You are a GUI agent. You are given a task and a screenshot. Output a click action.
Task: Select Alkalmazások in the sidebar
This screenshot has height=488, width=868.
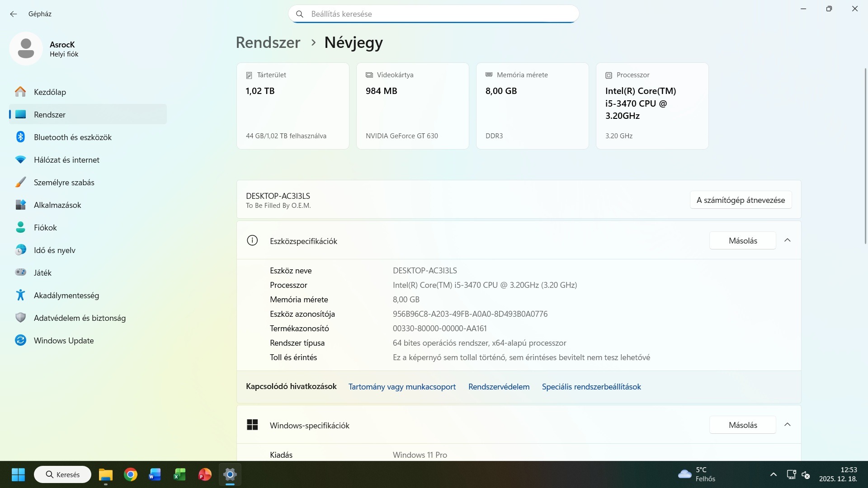tap(57, 205)
